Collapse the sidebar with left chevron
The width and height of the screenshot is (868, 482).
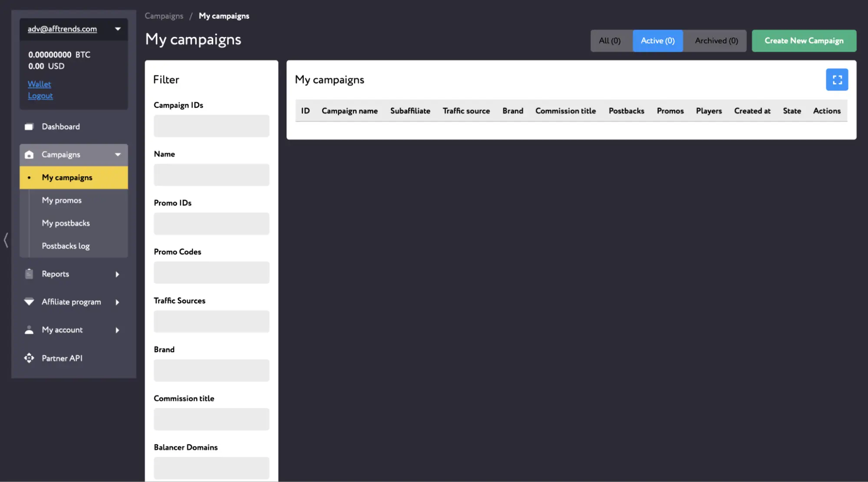(x=6, y=240)
